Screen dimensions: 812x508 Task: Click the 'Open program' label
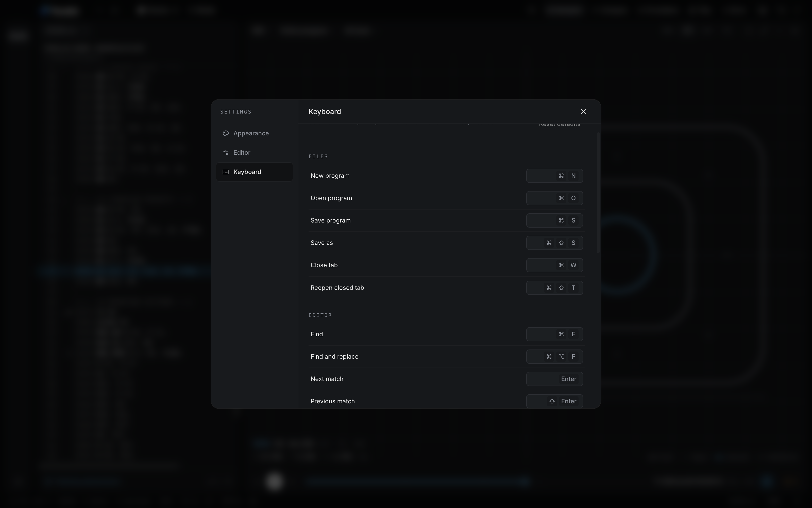pyautogui.click(x=331, y=198)
